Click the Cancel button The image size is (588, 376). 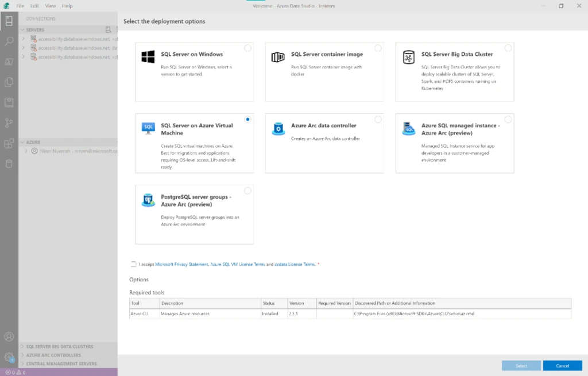pos(562,366)
